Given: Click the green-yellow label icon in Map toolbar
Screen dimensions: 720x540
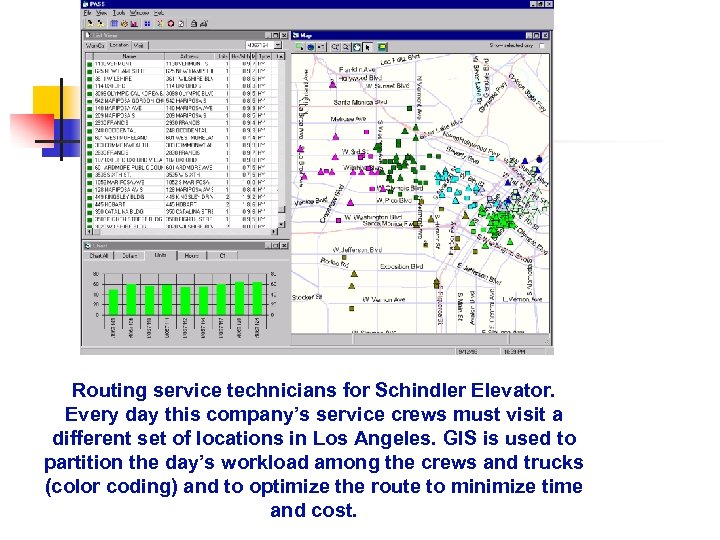Looking at the screenshot, I should [383, 47].
